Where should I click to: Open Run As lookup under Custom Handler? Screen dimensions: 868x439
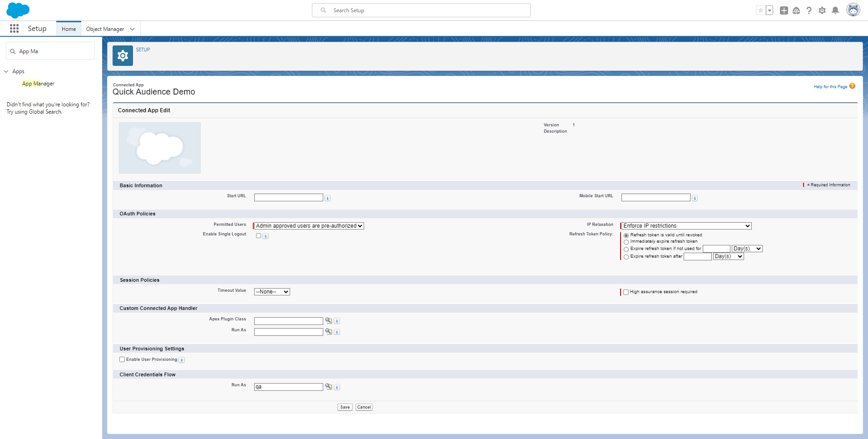(329, 331)
